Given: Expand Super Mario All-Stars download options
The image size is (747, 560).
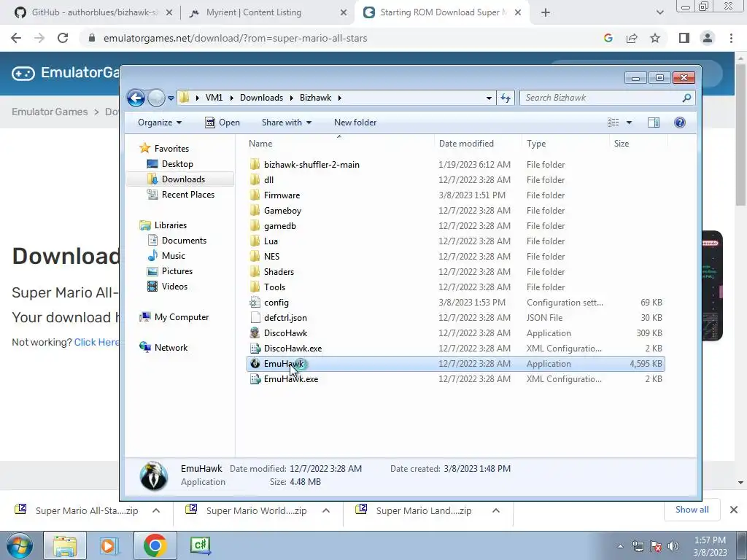Looking at the screenshot, I should coord(156,510).
